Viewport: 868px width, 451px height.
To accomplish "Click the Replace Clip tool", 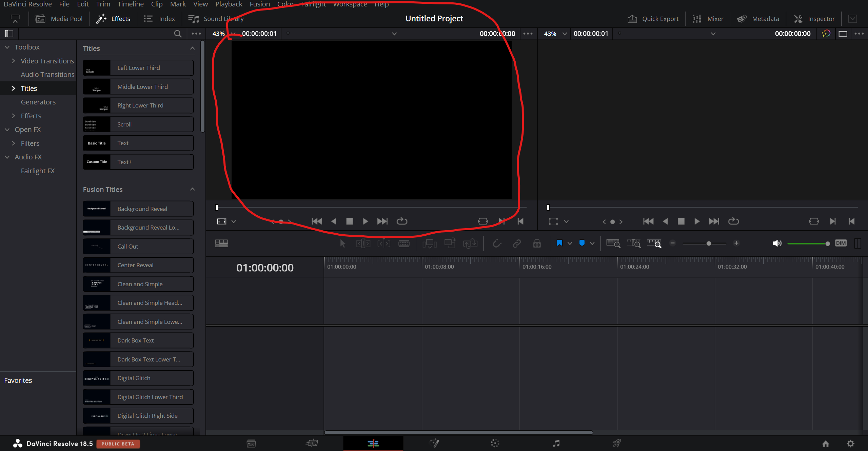I will [x=470, y=243].
